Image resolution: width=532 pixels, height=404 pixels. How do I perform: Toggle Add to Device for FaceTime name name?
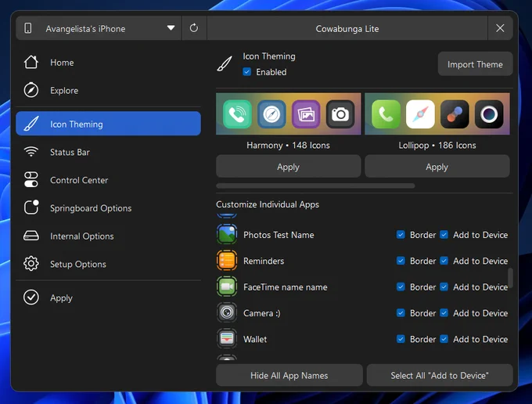click(444, 287)
